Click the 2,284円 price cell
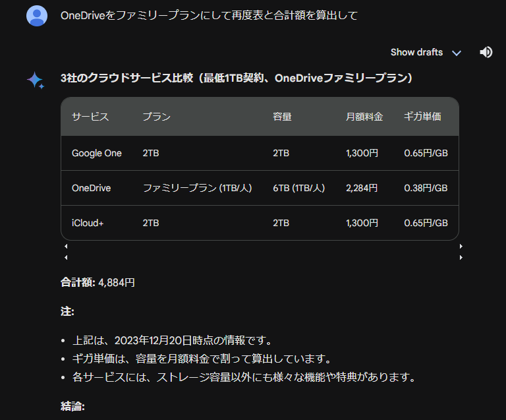Image resolution: width=506 pixels, height=420 pixels. click(x=362, y=188)
